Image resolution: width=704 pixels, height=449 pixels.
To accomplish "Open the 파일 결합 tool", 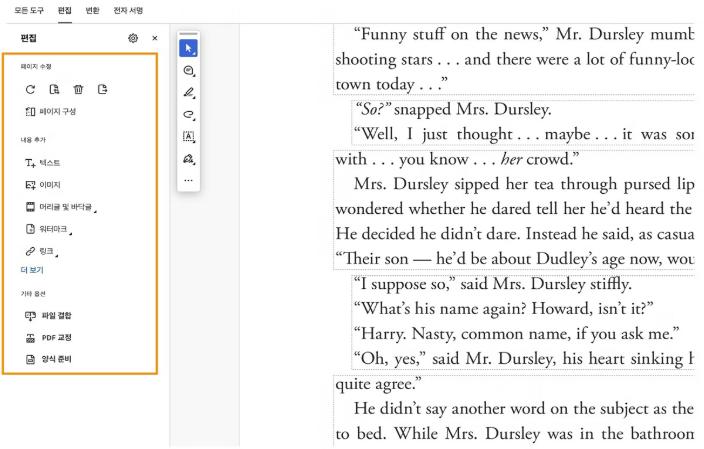I will [x=48, y=315].
